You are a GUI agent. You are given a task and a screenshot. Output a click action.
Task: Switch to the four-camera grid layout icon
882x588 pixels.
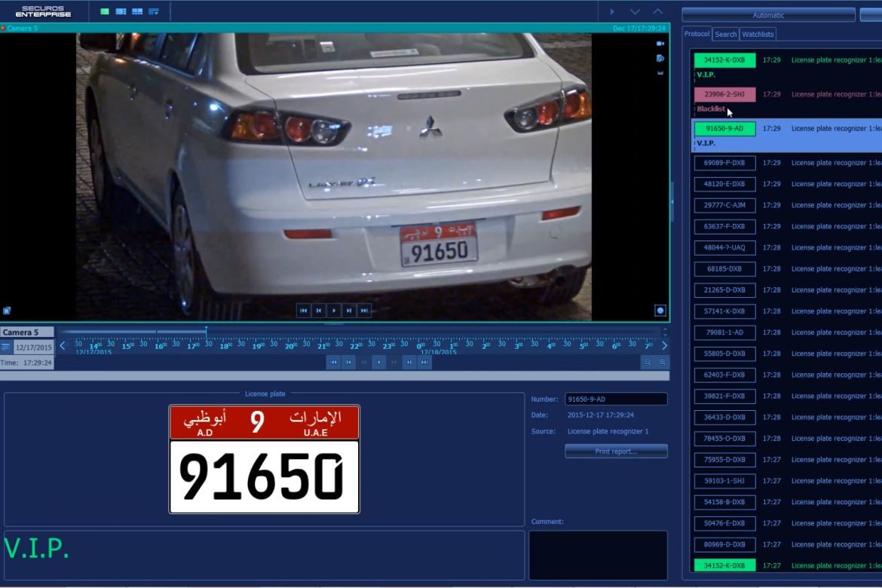pyautogui.click(x=137, y=11)
